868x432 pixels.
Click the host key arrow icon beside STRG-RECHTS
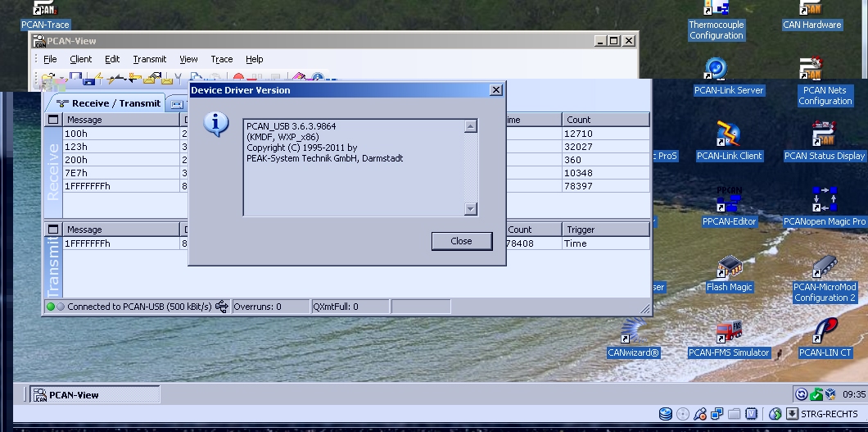[x=792, y=414]
